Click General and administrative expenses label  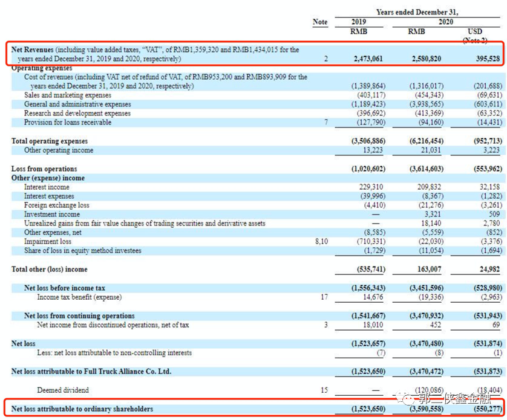(77, 104)
